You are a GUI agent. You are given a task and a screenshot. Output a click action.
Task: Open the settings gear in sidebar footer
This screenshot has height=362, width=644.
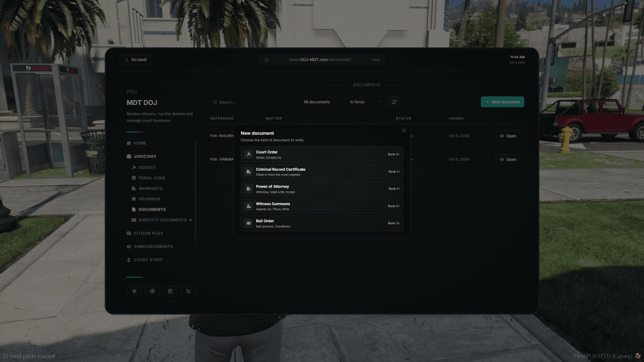coord(134,291)
